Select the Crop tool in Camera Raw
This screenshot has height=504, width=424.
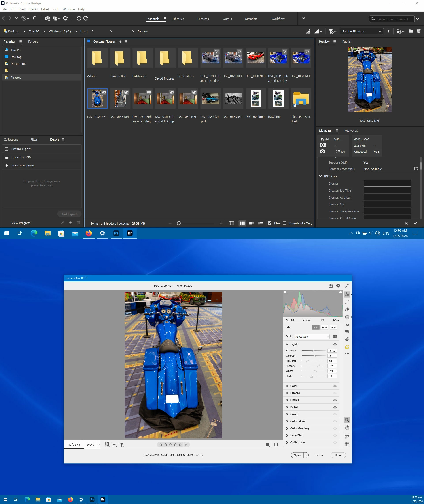point(347,302)
